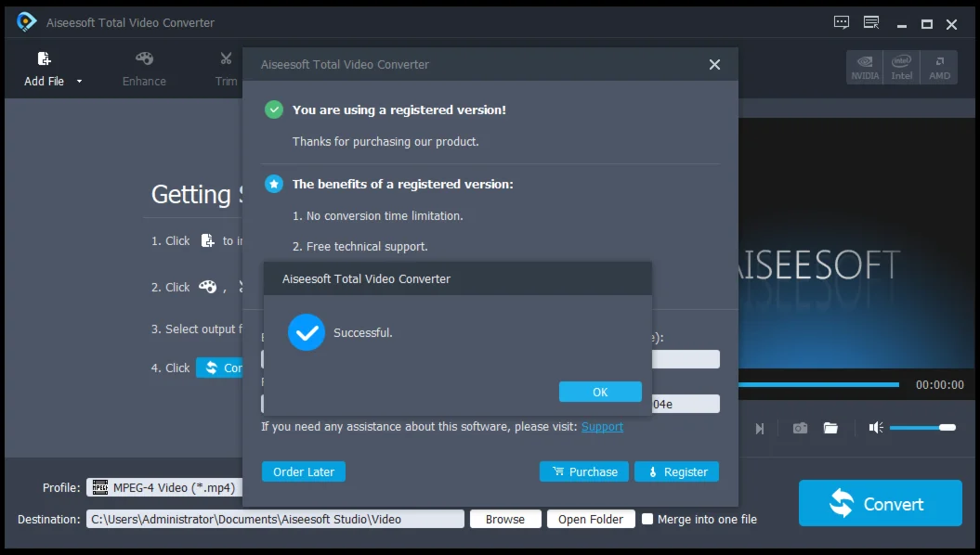Click the Aiseesoft app logo
The height and width of the screenshot is (555, 980).
26,22
